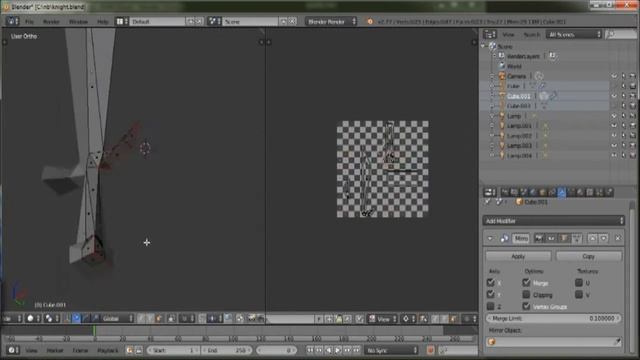Click the Mirror Object field
The image size is (640, 360).
553,342
